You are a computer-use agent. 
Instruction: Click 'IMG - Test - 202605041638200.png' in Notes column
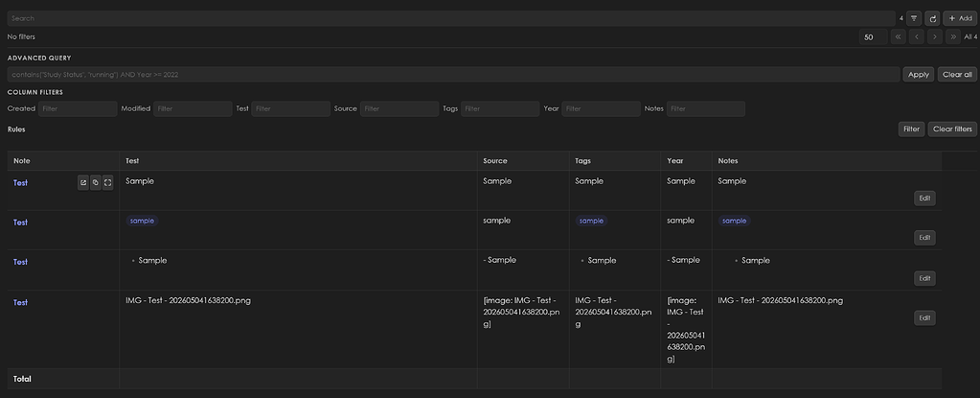pyautogui.click(x=781, y=300)
